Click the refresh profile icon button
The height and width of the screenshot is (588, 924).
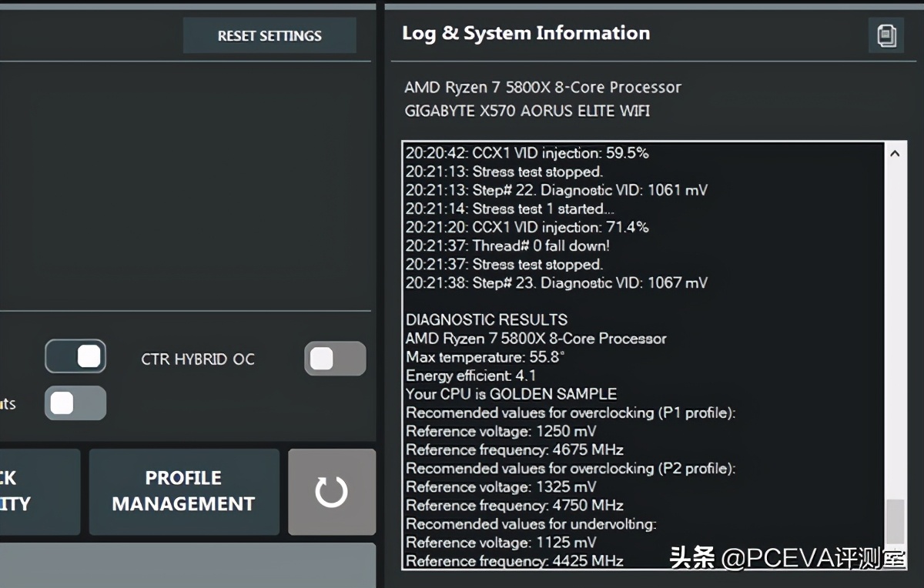(x=331, y=492)
